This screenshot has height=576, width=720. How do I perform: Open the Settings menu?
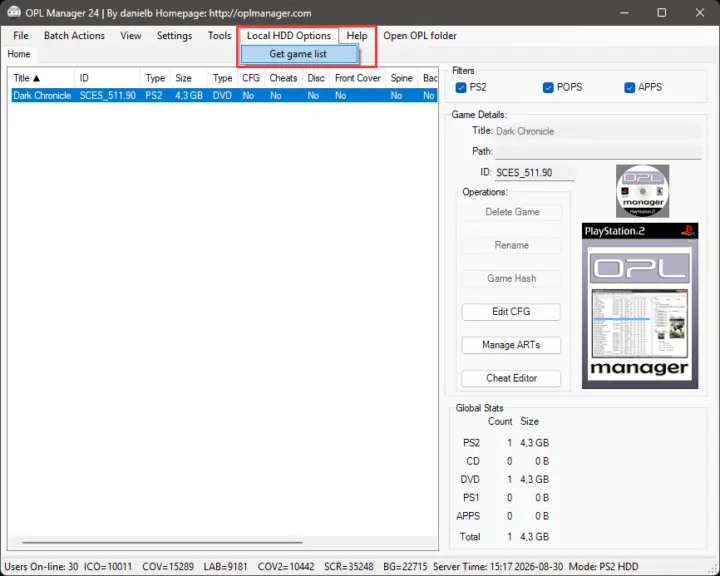coord(174,36)
